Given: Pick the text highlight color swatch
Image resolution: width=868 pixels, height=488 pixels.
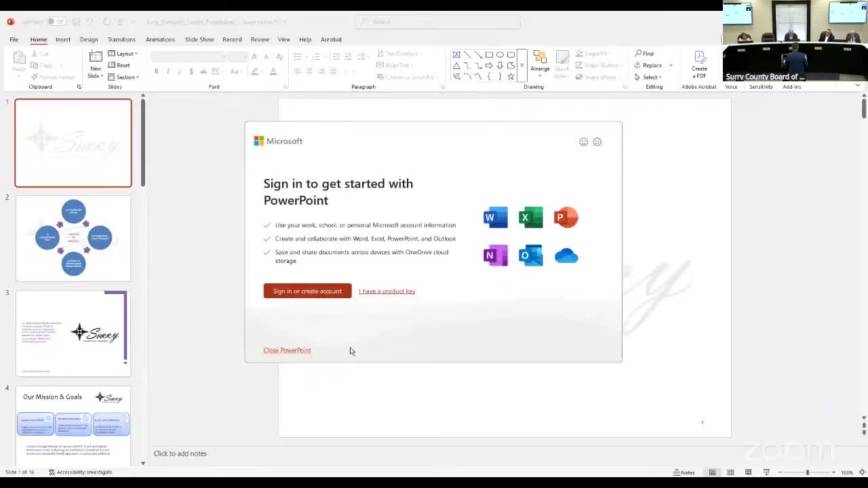Looking at the screenshot, I should pyautogui.click(x=254, y=71).
